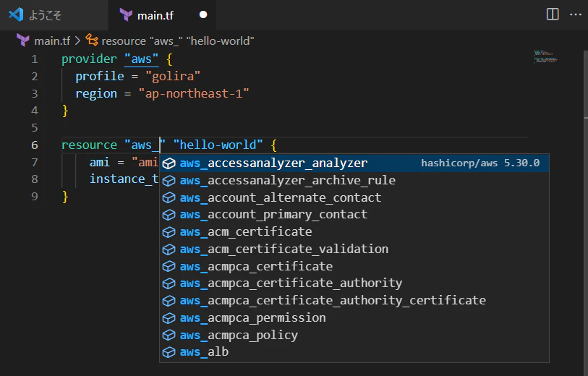Split the editor with the layout icon
The image size is (588, 376).
click(x=553, y=14)
